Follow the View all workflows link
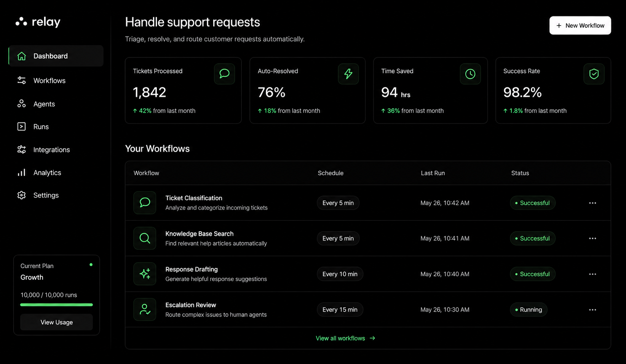Screen dimensions: 626x364 [x=345, y=338]
